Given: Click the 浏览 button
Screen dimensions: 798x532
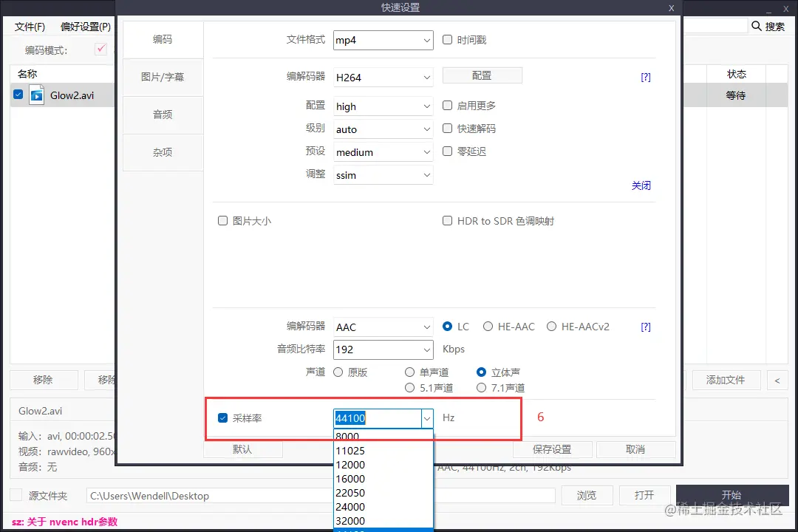Looking at the screenshot, I should tap(587, 495).
